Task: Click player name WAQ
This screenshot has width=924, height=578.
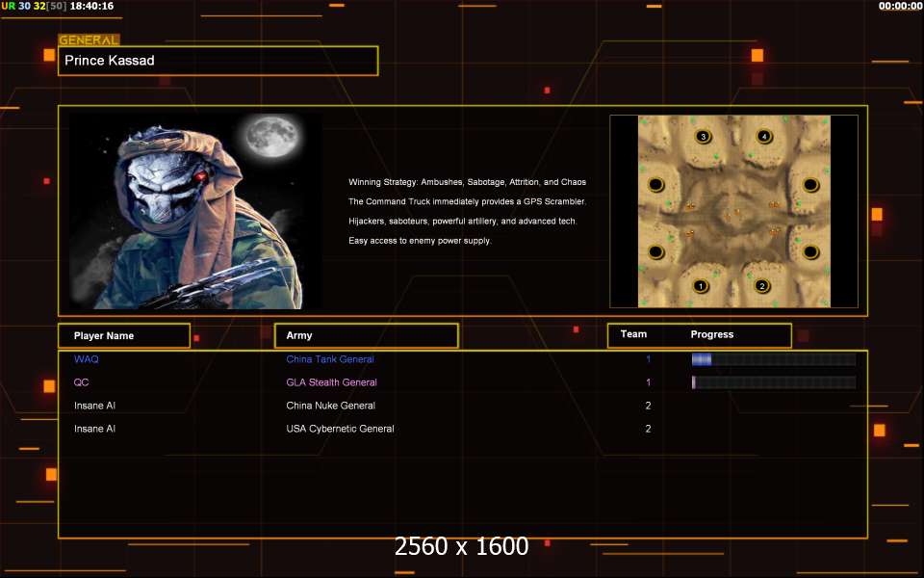Action: (86, 359)
